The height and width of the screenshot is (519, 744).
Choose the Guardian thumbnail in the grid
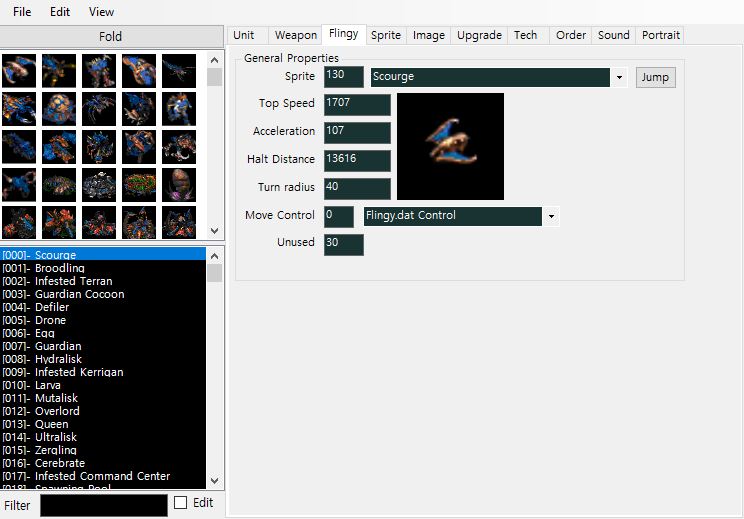[x=99, y=109]
